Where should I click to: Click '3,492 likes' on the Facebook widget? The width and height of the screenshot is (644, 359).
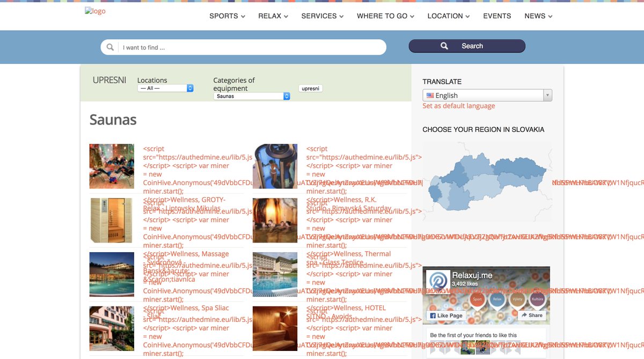pyautogui.click(x=465, y=284)
